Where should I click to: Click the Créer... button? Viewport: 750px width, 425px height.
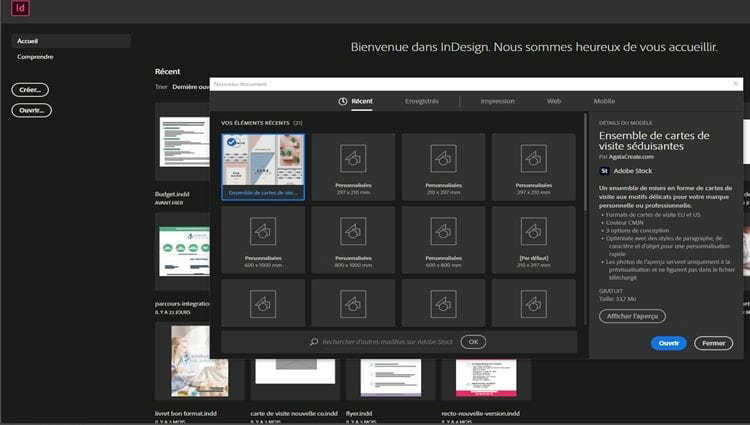(30, 90)
